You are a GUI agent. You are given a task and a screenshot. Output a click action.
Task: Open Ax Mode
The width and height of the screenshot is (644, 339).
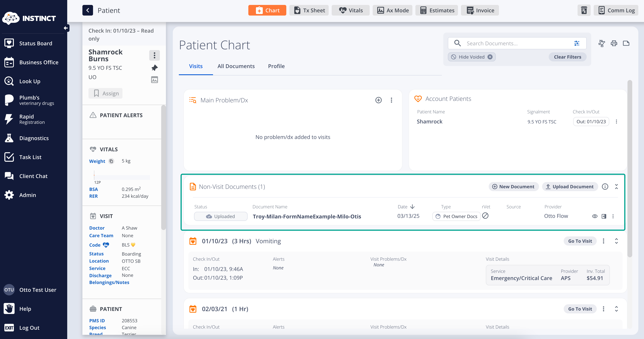click(392, 10)
